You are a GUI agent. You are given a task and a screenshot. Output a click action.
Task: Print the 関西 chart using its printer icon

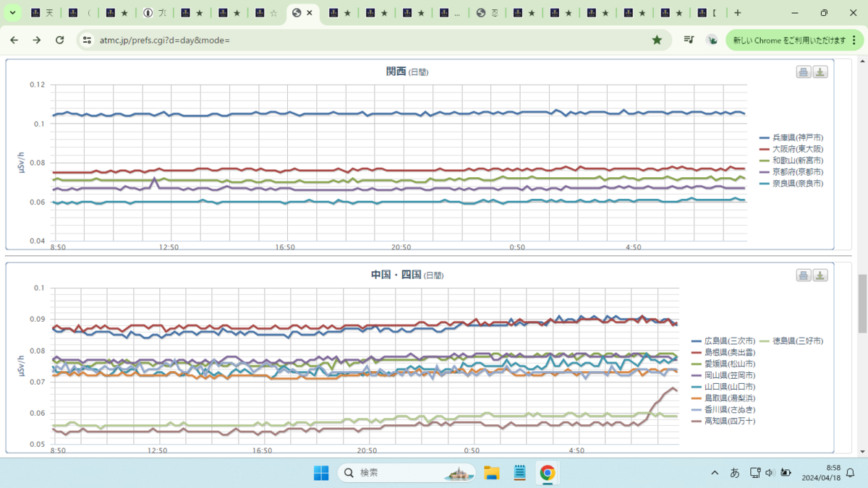(x=803, y=72)
